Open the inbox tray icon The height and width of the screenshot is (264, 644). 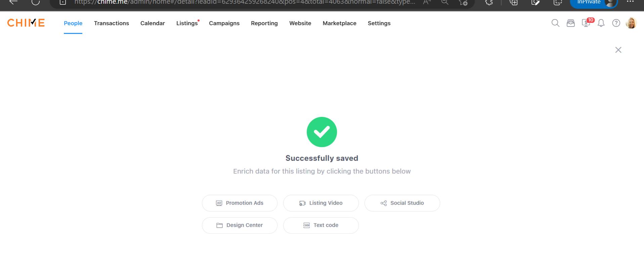[x=570, y=23]
